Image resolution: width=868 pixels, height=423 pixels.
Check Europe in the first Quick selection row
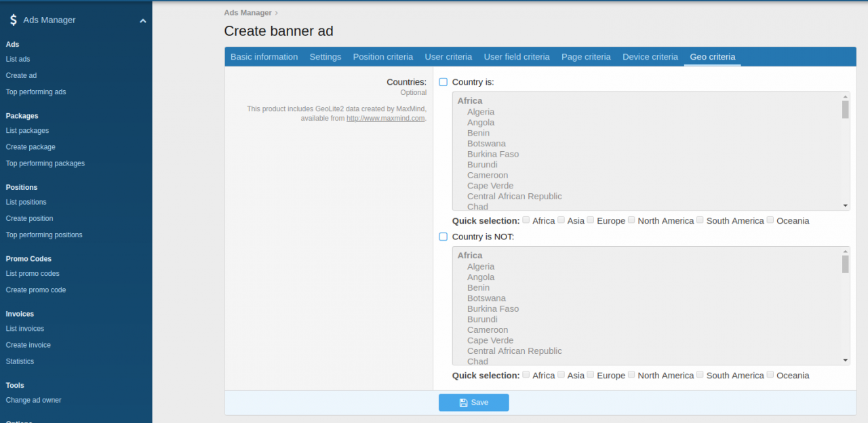click(x=590, y=220)
